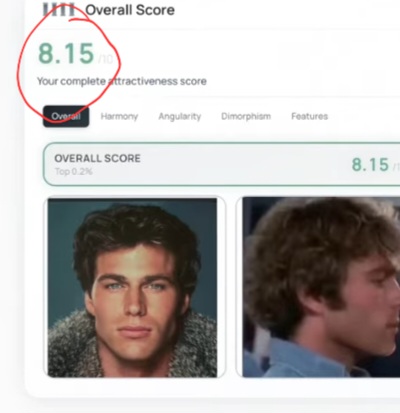Go to the Dimorphism tab

pyautogui.click(x=246, y=116)
